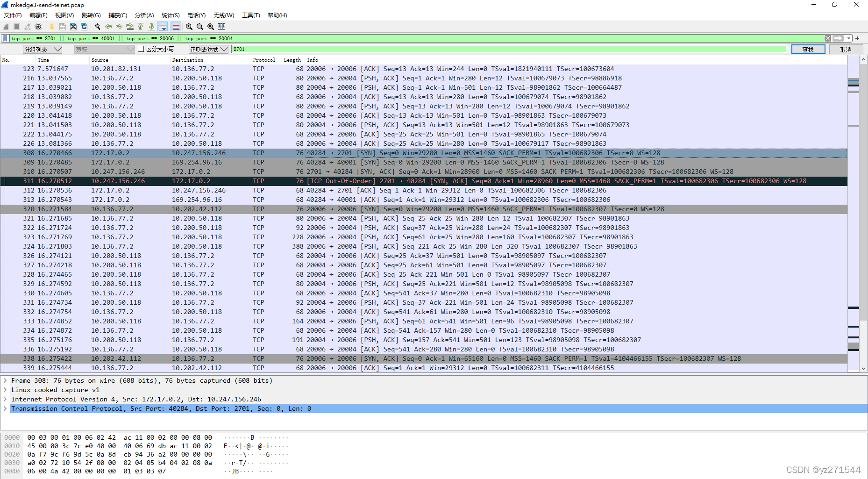Open the 视图(V) menu
This screenshot has width=868, height=479.
pyautogui.click(x=64, y=15)
